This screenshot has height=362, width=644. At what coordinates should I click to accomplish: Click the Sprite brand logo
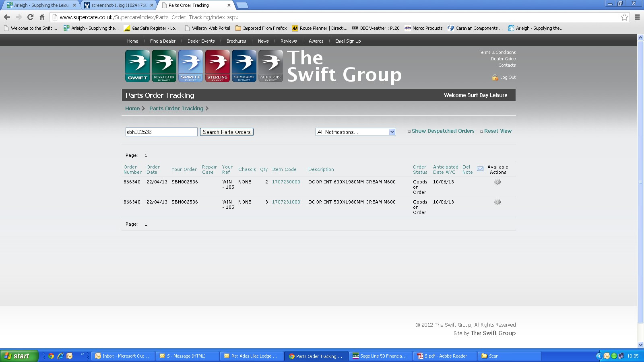point(190,66)
